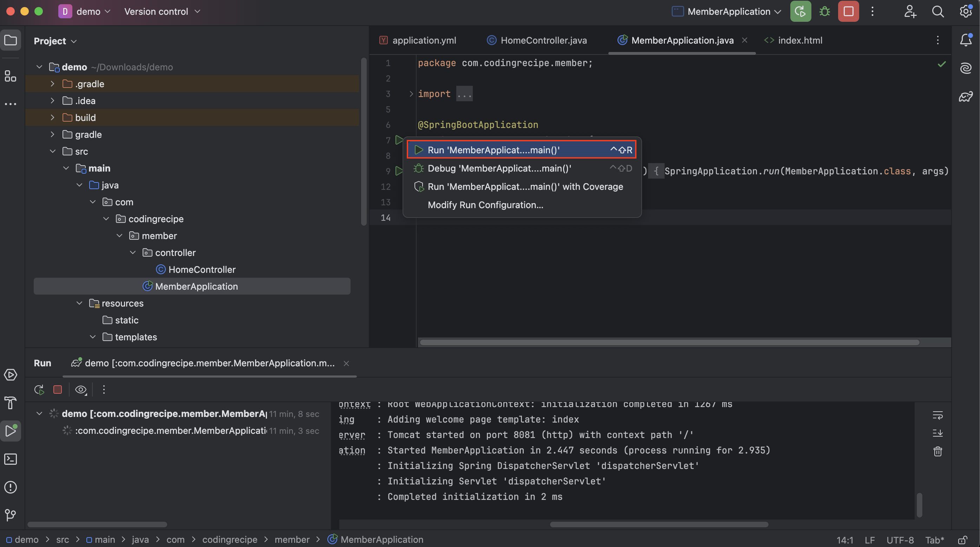The width and height of the screenshot is (980, 547).
Task: Open the Run tool window icon in sidebar
Action: tap(11, 431)
